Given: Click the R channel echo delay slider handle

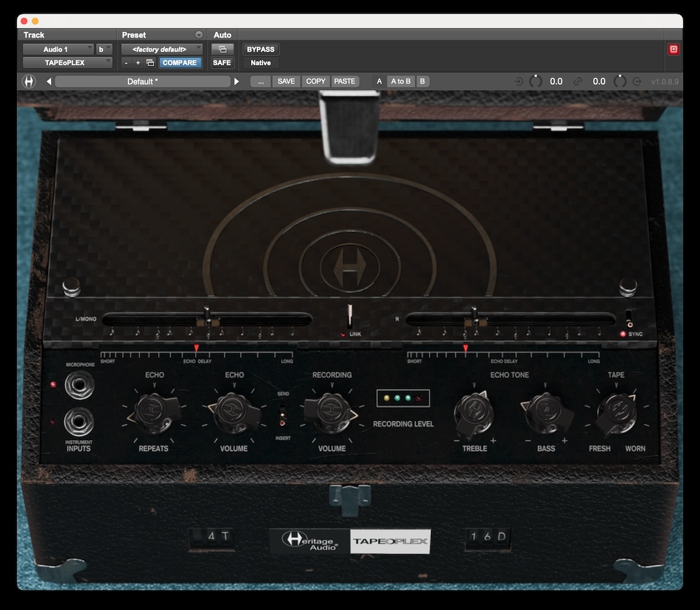Looking at the screenshot, I should [x=474, y=316].
